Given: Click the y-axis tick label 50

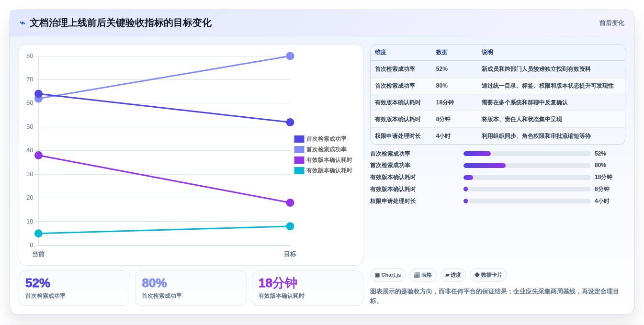Looking at the screenshot, I should [30, 127].
